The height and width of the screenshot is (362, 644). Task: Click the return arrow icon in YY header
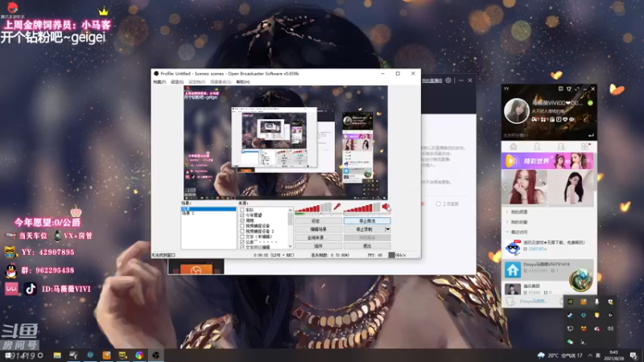591,135
